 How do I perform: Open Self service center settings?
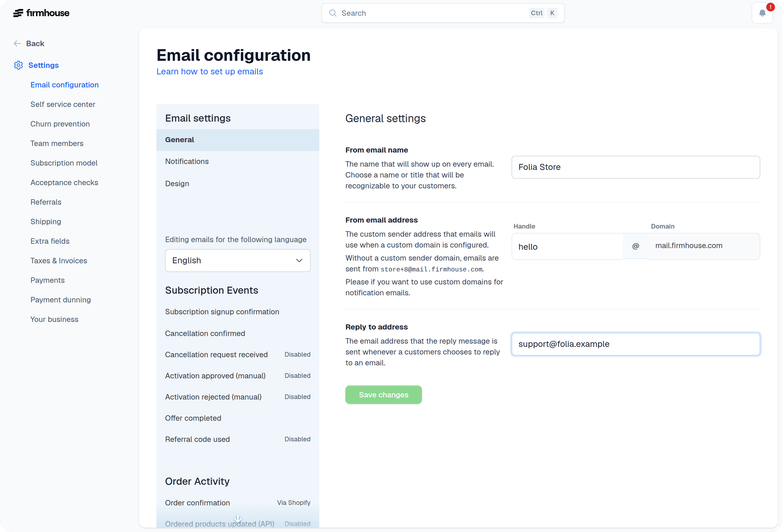pyautogui.click(x=63, y=104)
